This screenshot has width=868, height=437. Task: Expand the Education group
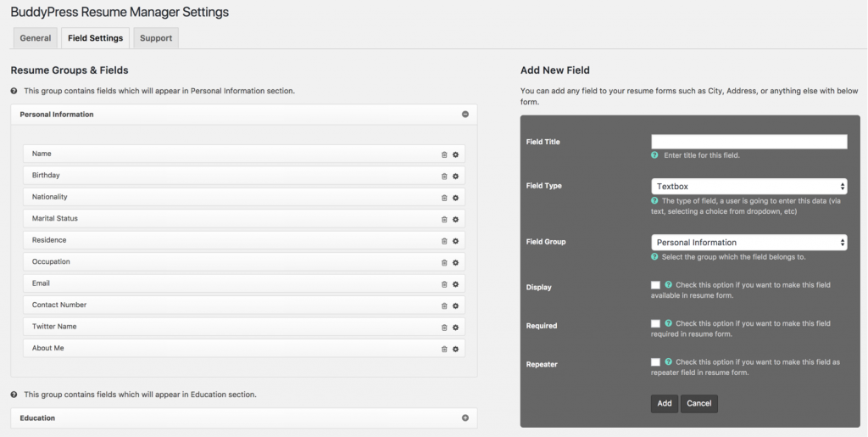click(x=465, y=418)
